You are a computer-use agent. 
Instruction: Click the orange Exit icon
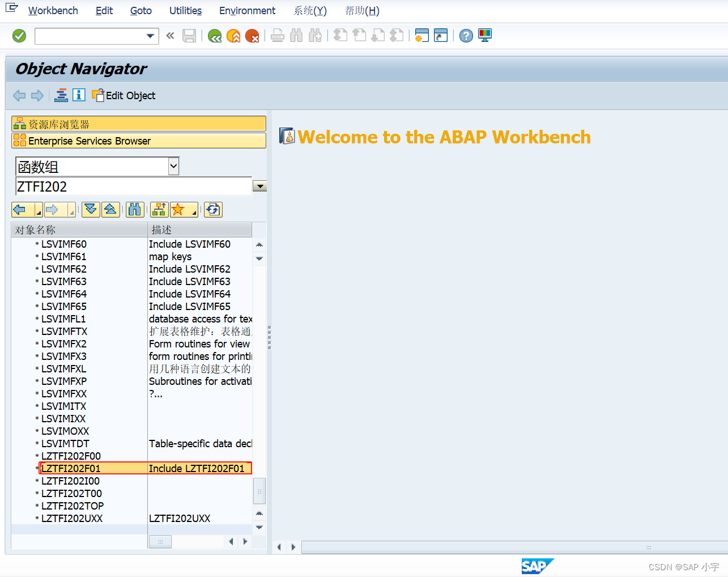click(233, 36)
